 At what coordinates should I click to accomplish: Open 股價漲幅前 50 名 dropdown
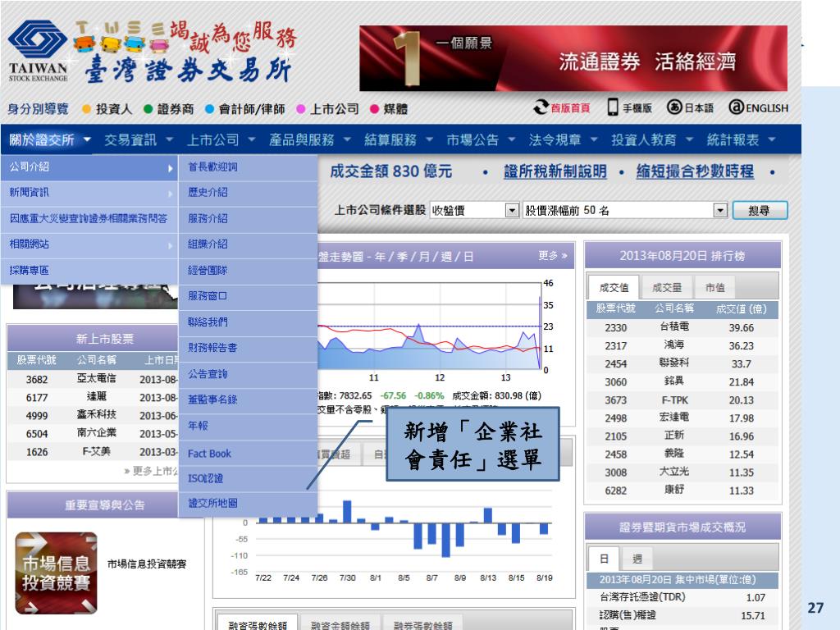624,210
